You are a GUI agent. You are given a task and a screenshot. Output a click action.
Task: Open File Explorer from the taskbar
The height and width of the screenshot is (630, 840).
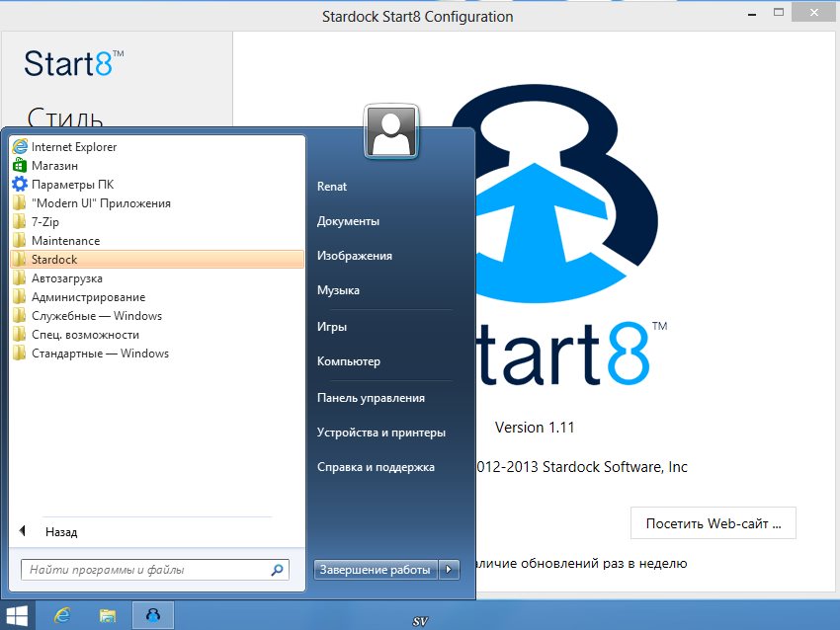pyautogui.click(x=108, y=614)
